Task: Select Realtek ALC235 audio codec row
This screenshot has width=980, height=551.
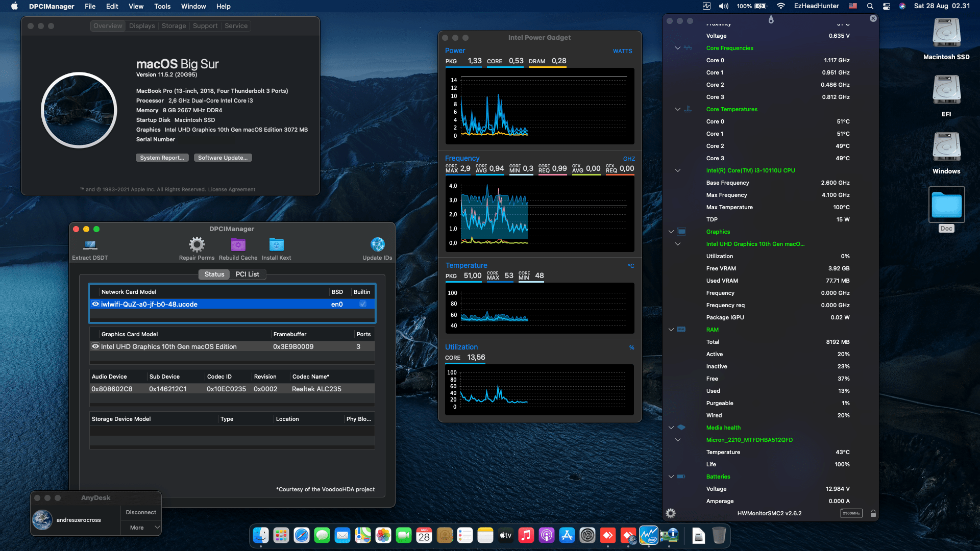Action: click(232, 389)
